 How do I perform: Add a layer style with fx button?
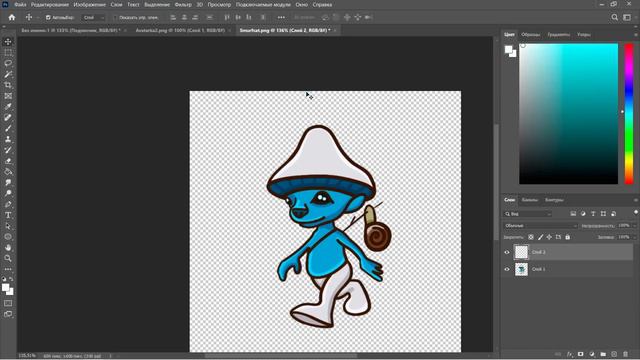point(569,354)
